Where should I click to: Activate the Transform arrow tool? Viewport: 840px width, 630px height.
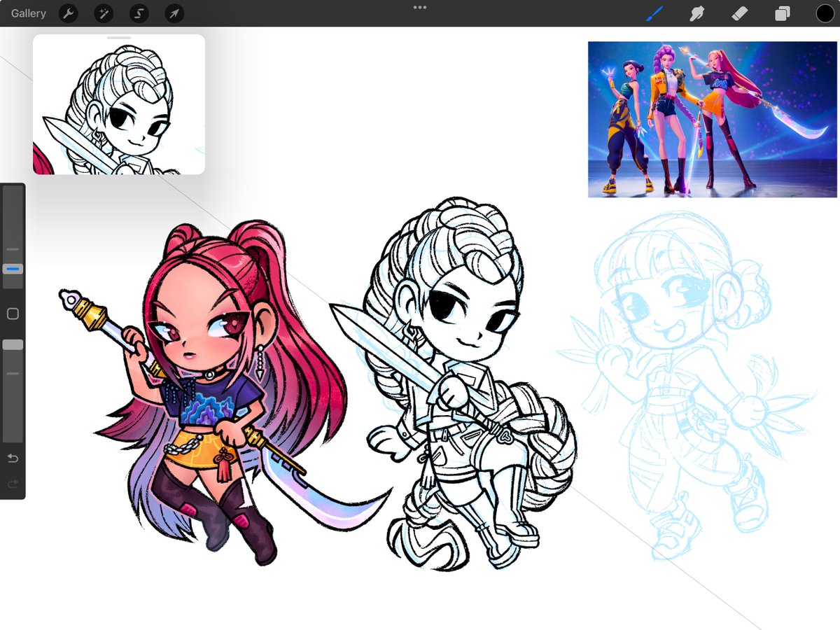(x=174, y=13)
